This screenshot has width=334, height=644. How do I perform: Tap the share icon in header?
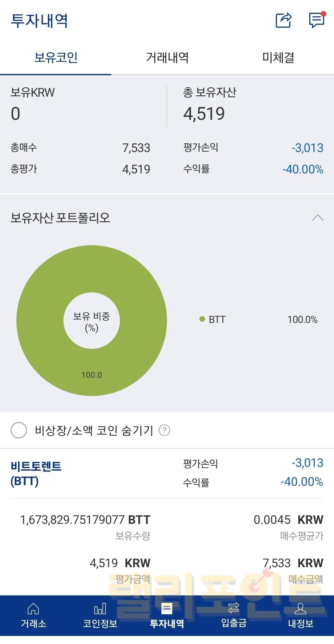pyautogui.click(x=284, y=20)
